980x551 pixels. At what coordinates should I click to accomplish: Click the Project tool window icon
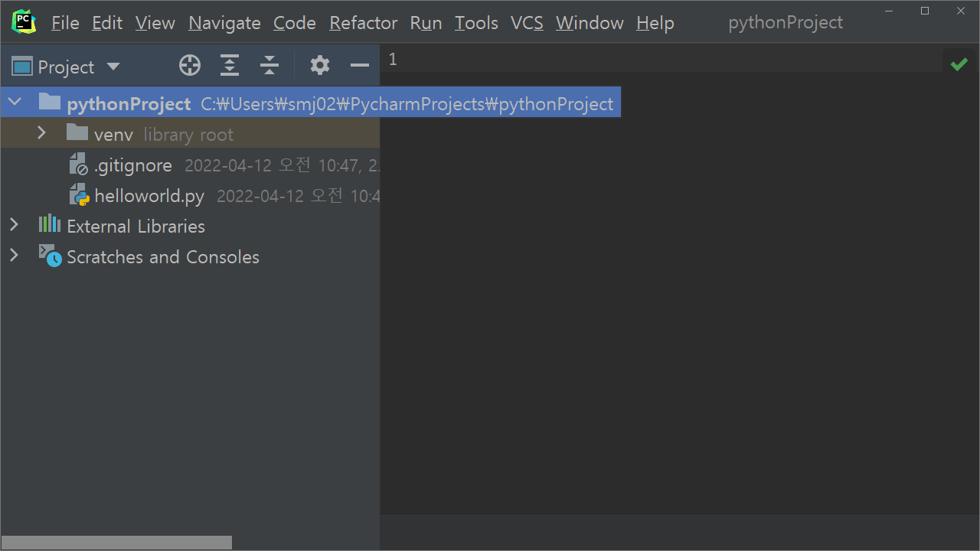[22, 67]
